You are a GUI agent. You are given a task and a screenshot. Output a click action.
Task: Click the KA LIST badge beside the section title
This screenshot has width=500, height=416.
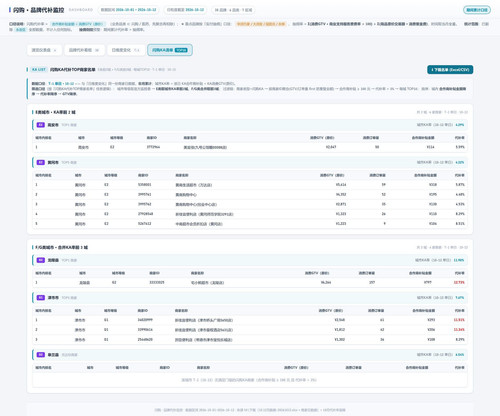tap(38, 70)
